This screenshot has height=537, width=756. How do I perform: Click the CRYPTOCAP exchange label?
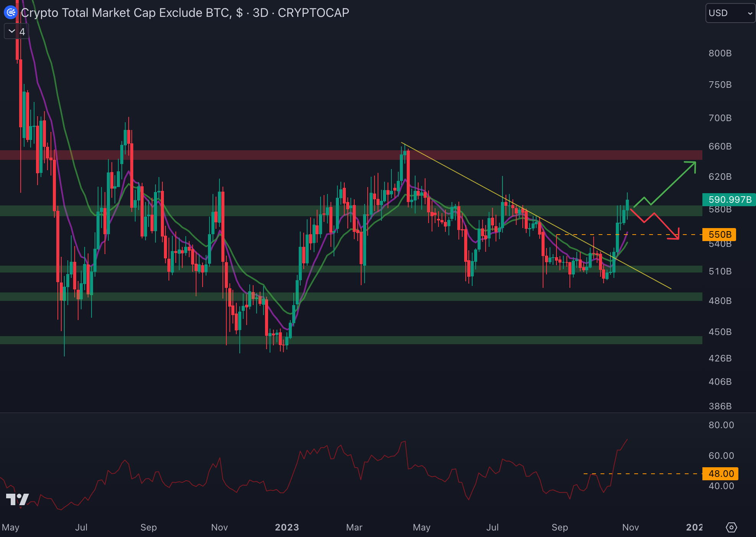coord(313,13)
